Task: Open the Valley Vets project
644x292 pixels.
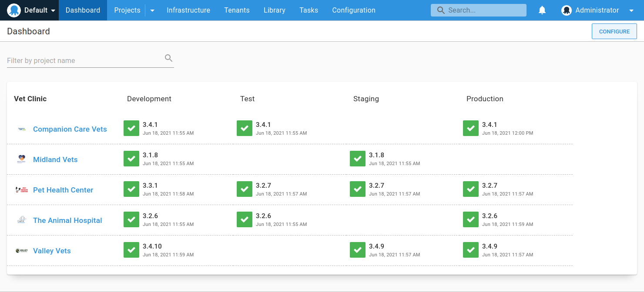Action: (x=51, y=251)
